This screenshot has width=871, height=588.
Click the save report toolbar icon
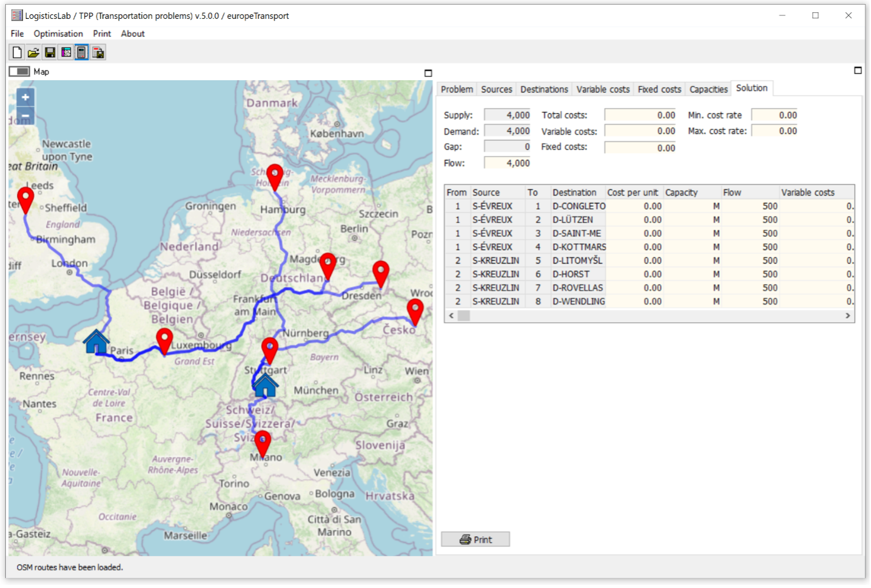[x=98, y=53]
